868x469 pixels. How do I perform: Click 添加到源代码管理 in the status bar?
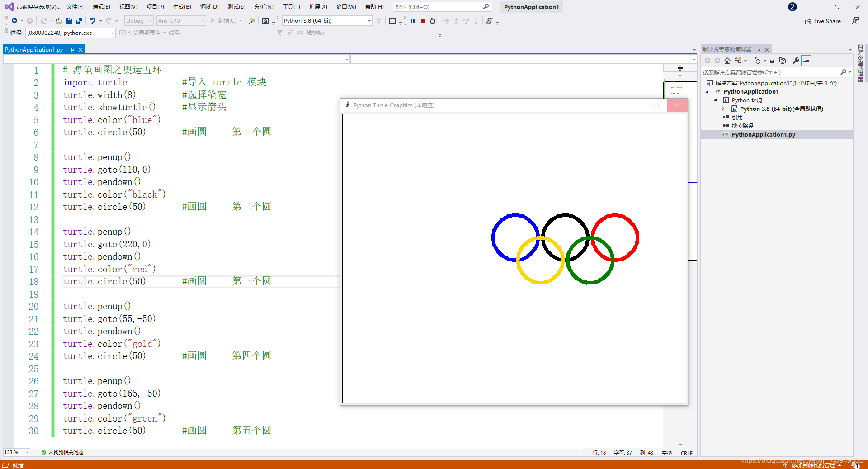(x=813, y=465)
